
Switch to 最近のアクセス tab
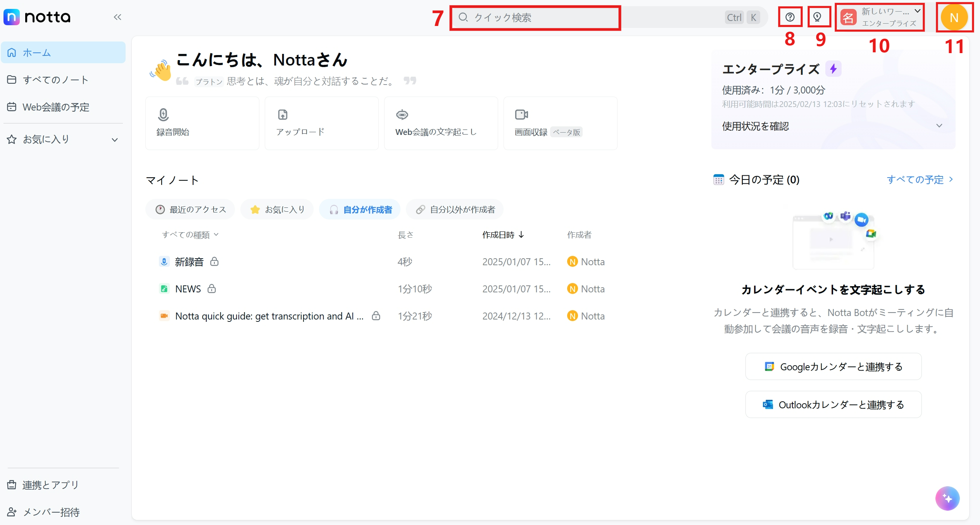[x=190, y=209]
